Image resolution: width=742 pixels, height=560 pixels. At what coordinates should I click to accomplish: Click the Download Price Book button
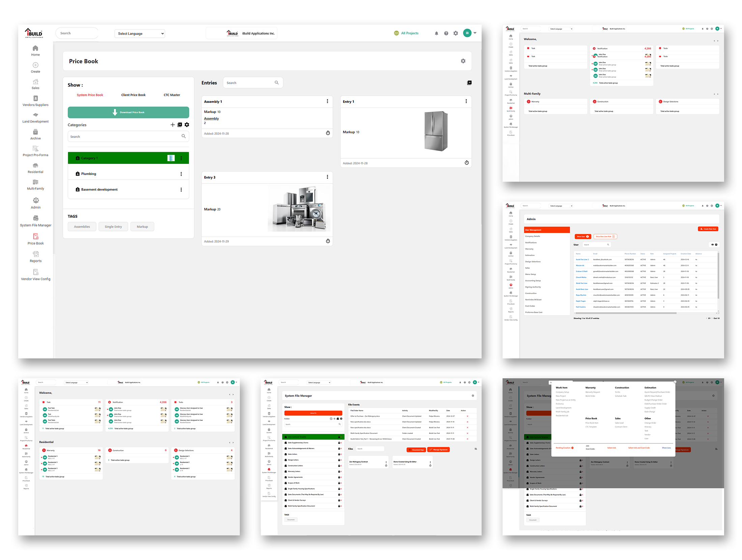pyautogui.click(x=128, y=112)
